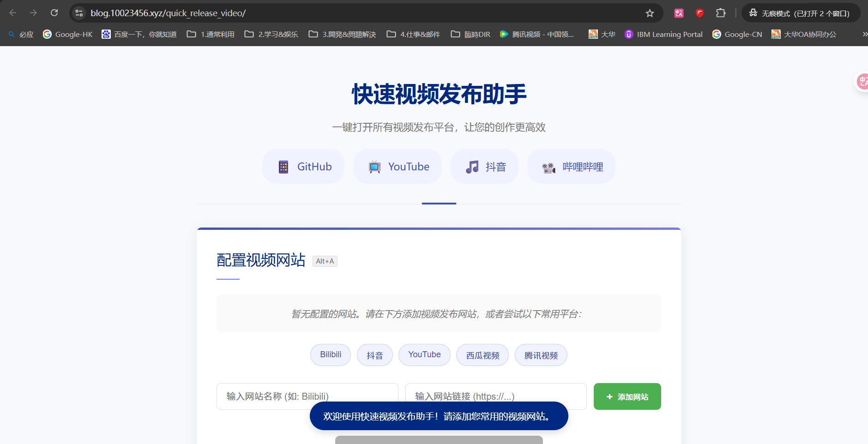Click the welcome toast notification
Screen dimensions: 868x444
(439, 416)
